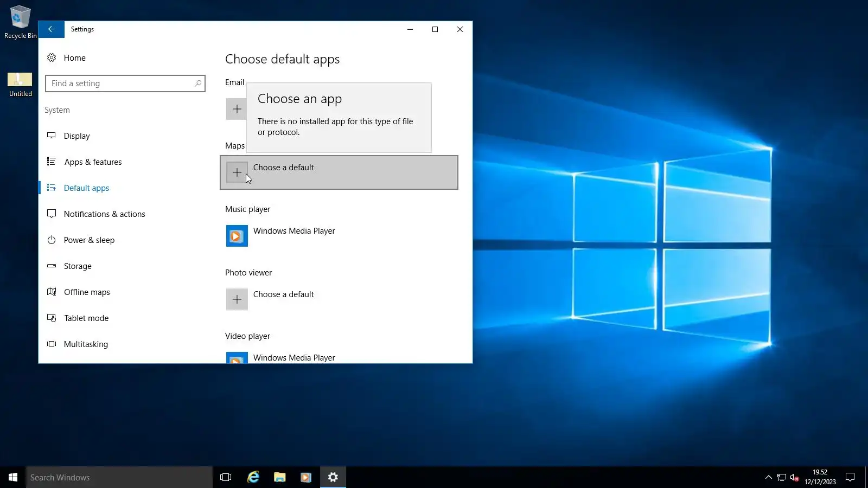Click the plus icon under Email

[x=237, y=109]
